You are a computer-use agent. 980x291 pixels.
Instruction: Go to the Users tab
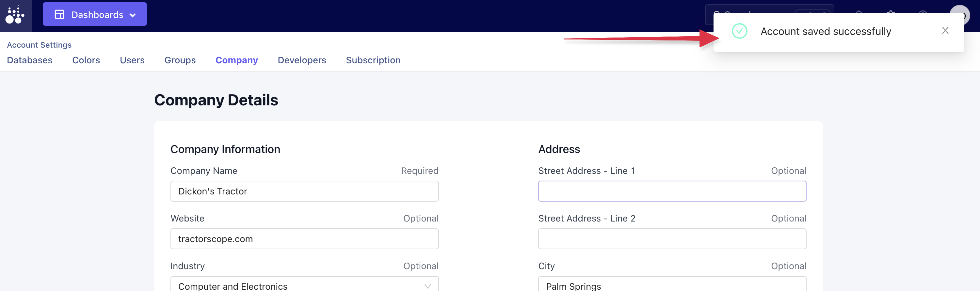click(x=132, y=60)
